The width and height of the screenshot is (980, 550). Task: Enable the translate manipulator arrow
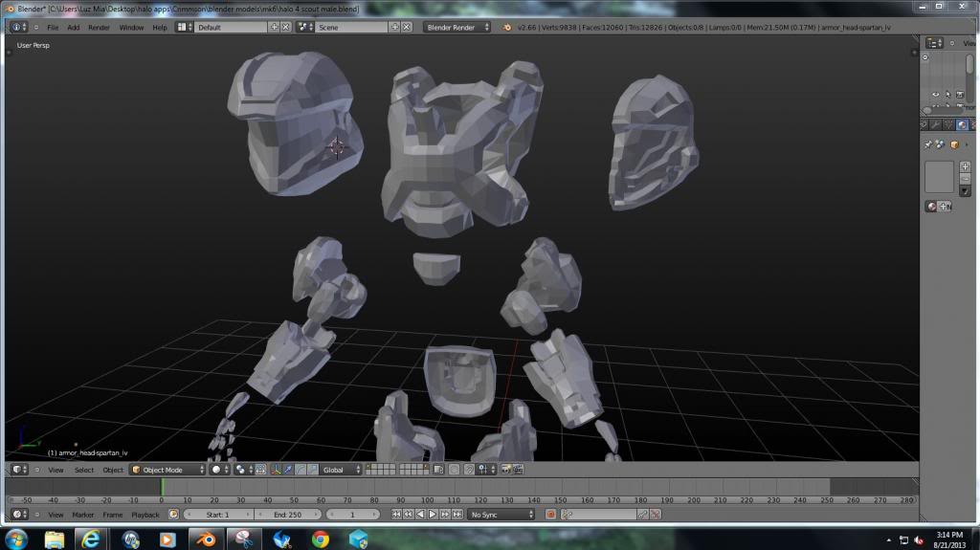288,470
